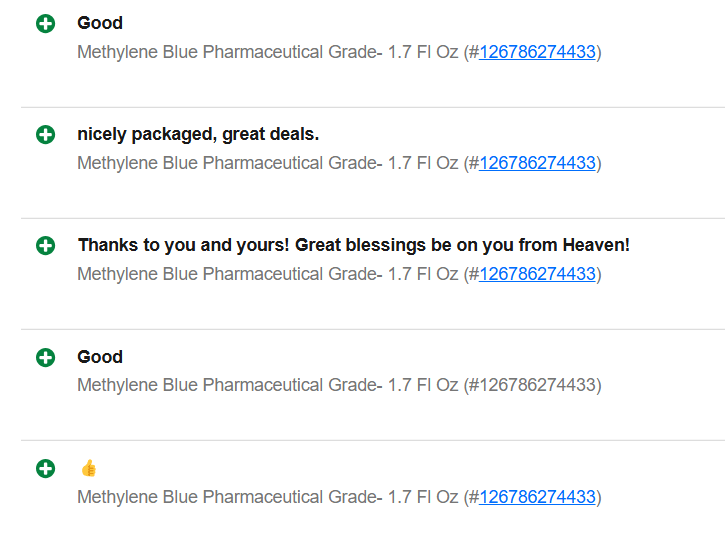Click the green plus icon beside Thanks to you

click(x=45, y=246)
